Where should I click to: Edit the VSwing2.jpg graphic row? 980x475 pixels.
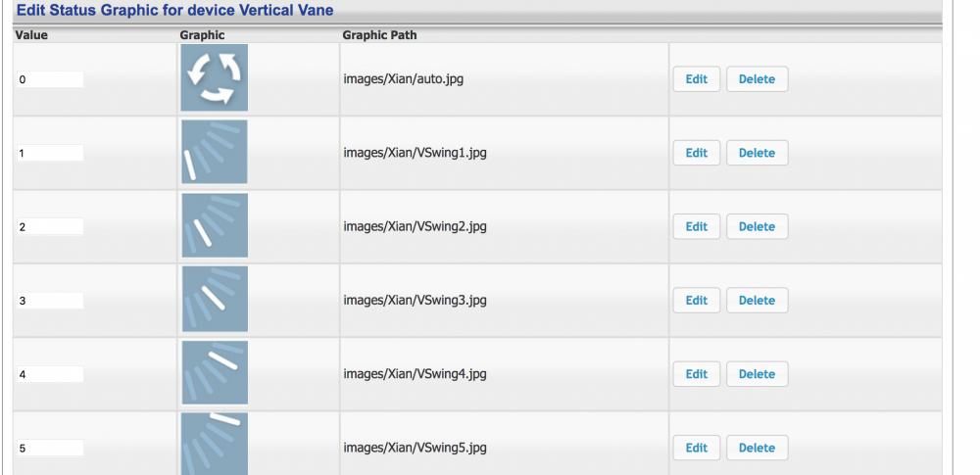pyautogui.click(x=696, y=226)
